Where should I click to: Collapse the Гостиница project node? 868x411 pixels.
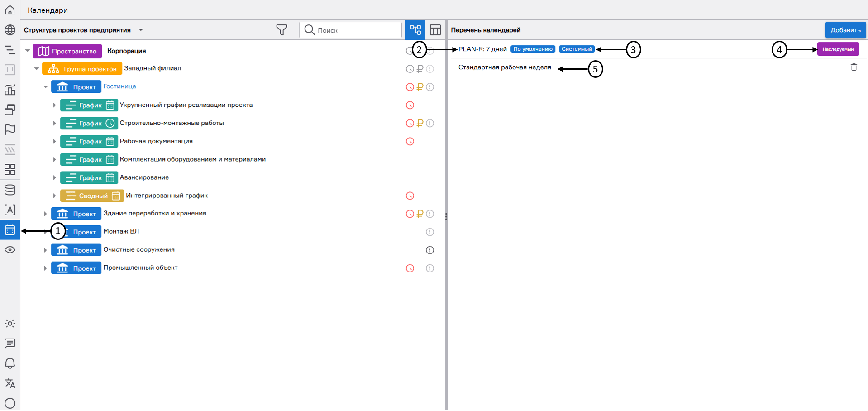46,86
